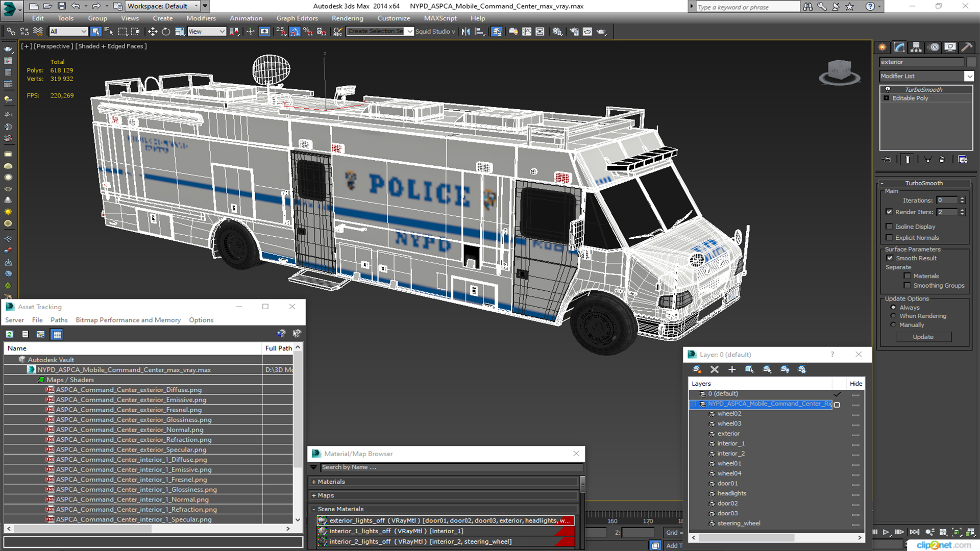This screenshot has width=980, height=551.
Task: Select the Move transform tool
Action: [152, 32]
